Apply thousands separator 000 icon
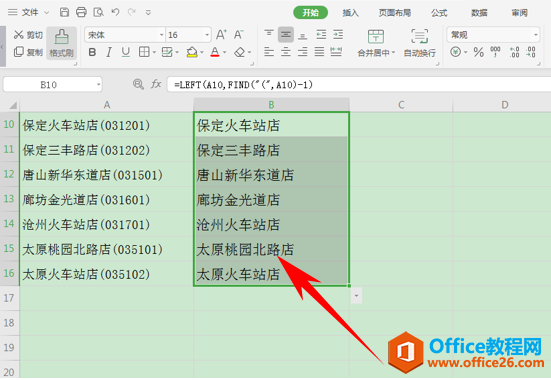551x380 pixels. (495, 52)
